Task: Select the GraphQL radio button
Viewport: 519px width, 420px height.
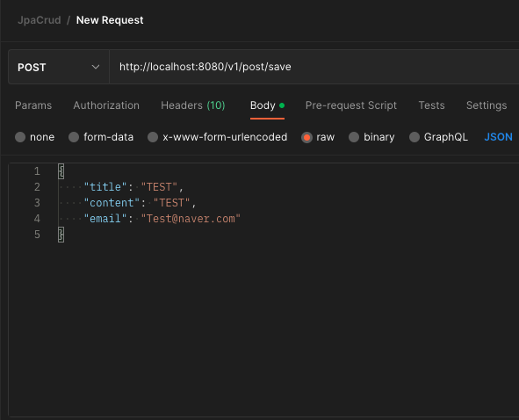Action: (x=414, y=137)
